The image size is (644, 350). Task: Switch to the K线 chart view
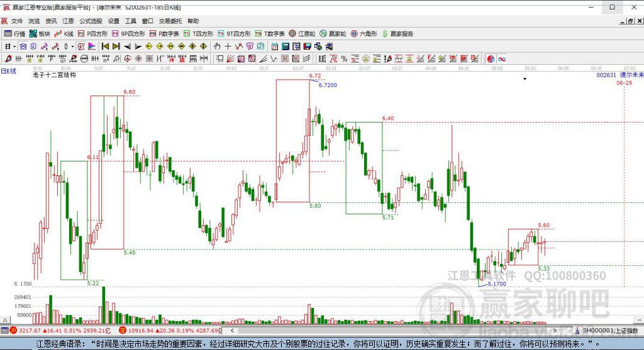64,34
